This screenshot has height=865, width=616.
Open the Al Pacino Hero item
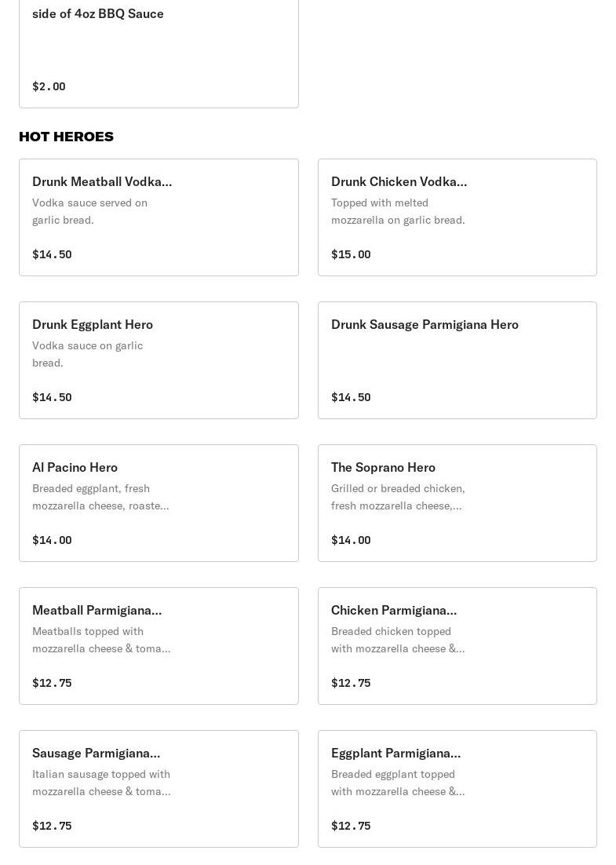[x=159, y=503]
